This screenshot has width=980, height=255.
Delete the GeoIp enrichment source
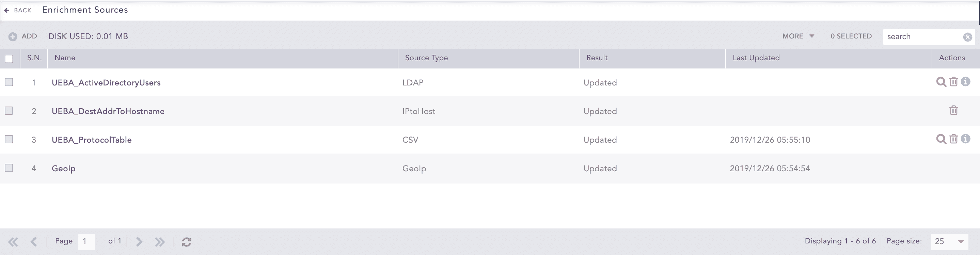point(954,168)
